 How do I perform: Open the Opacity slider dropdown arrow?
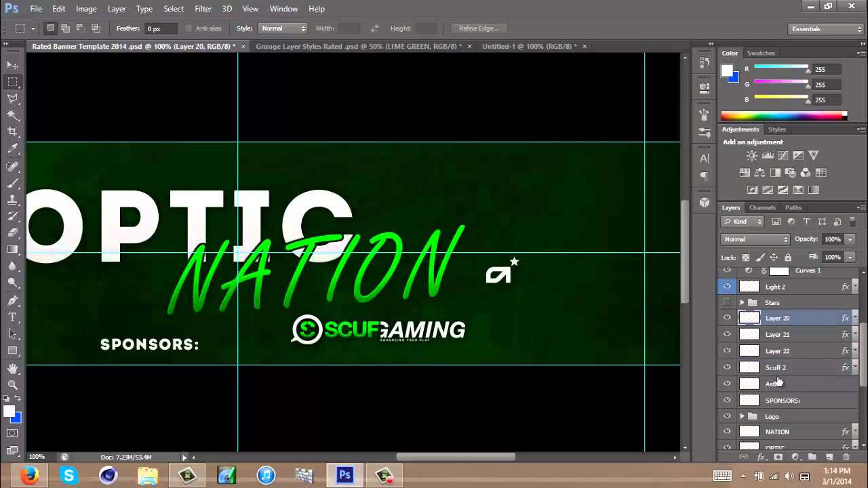point(850,239)
